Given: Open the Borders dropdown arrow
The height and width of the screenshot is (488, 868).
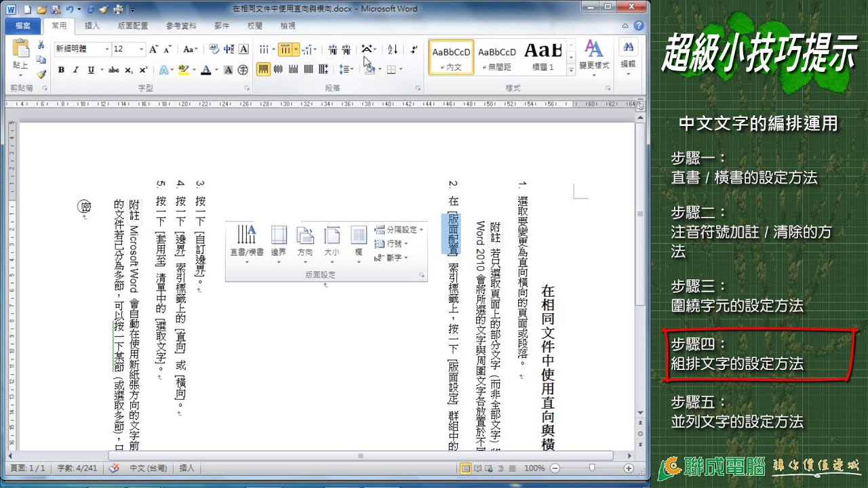Looking at the screenshot, I should [400, 69].
